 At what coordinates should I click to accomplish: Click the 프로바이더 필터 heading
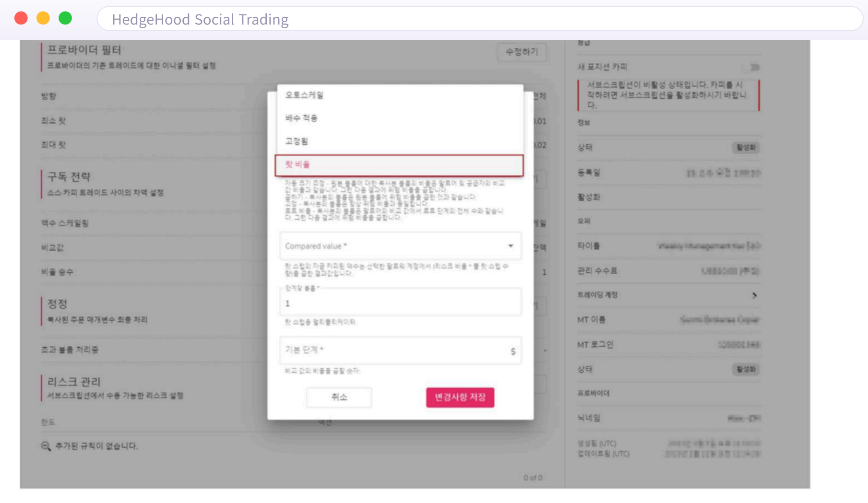click(x=84, y=50)
